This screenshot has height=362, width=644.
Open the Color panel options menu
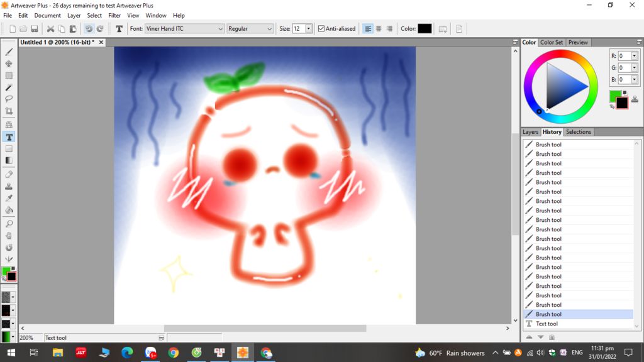click(639, 42)
